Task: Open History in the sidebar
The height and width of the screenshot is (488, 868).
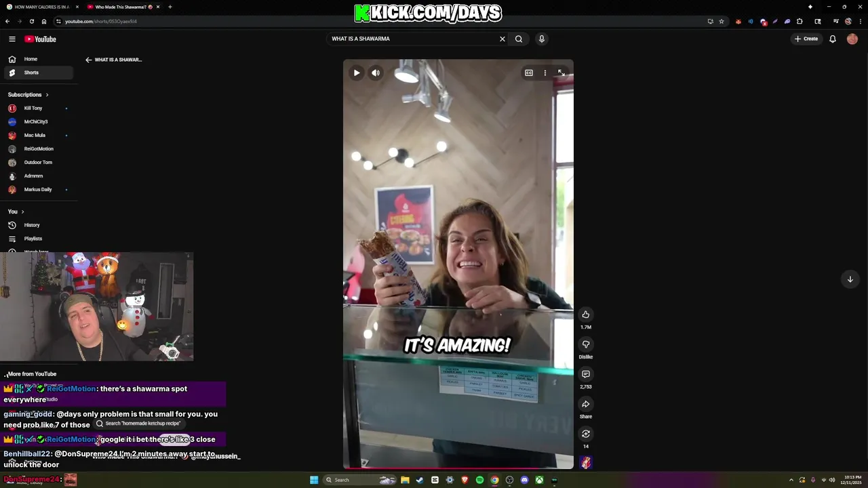Action: (39, 225)
